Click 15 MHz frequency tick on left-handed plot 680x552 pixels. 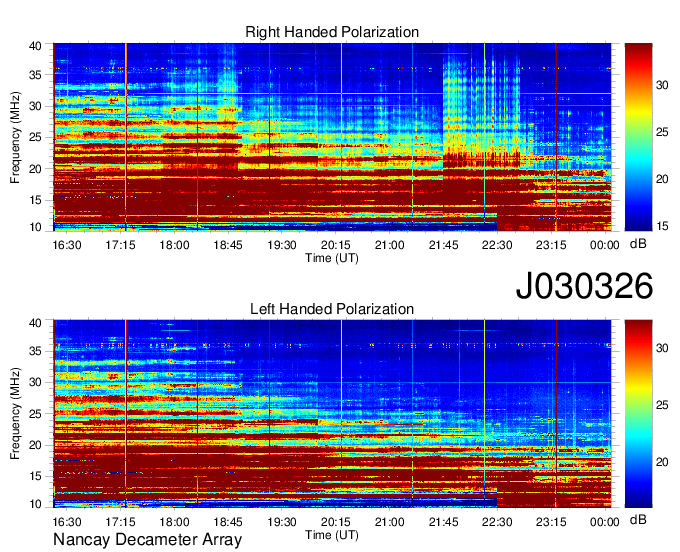(x=35, y=477)
